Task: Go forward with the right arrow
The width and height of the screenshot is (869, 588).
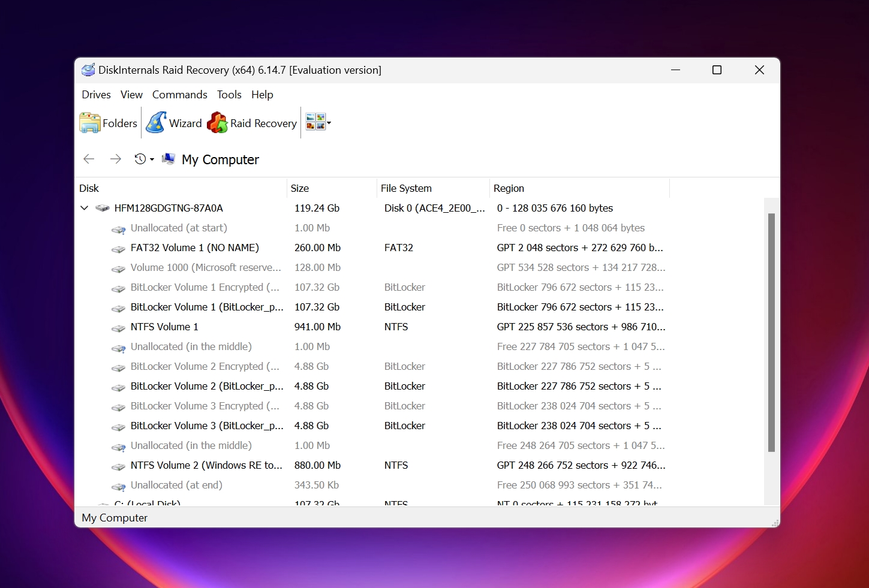Action: (115, 159)
